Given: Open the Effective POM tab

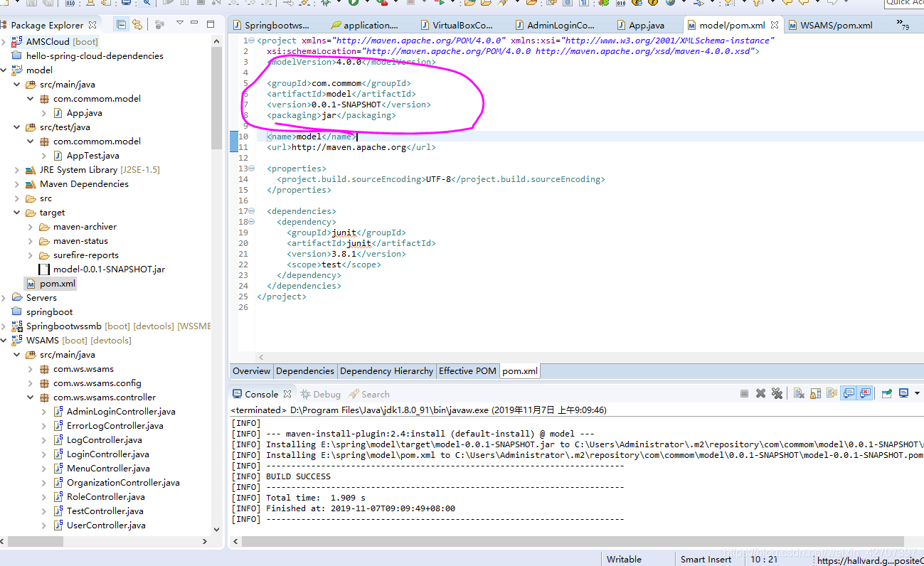Looking at the screenshot, I should pos(467,371).
